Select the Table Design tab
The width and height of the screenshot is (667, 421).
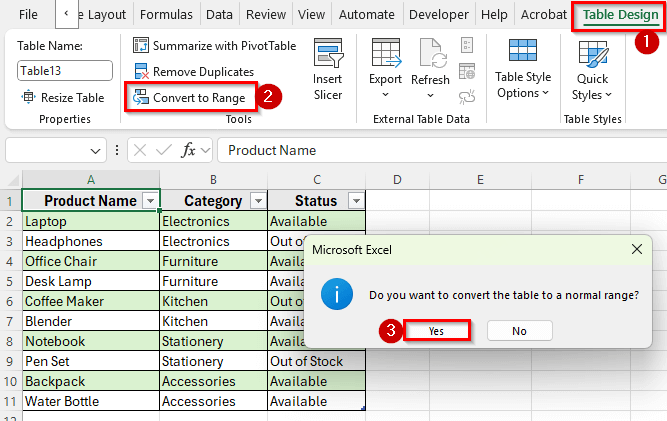620,15
